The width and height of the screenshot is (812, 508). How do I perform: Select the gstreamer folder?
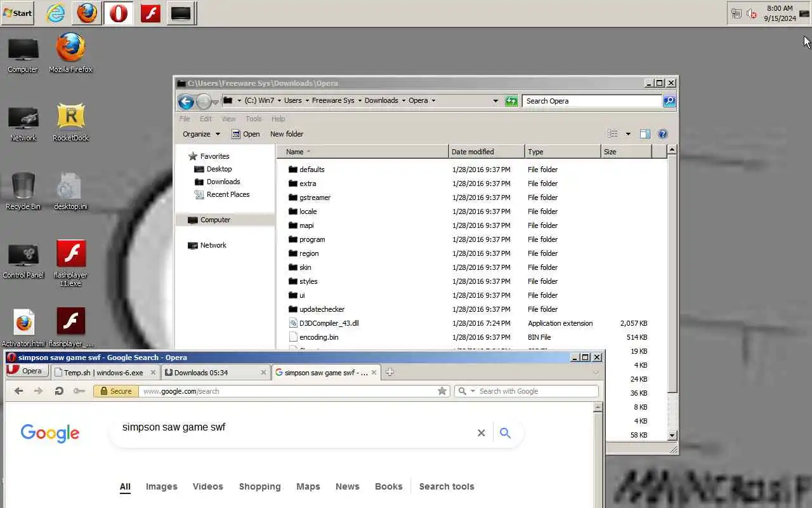tap(309, 197)
